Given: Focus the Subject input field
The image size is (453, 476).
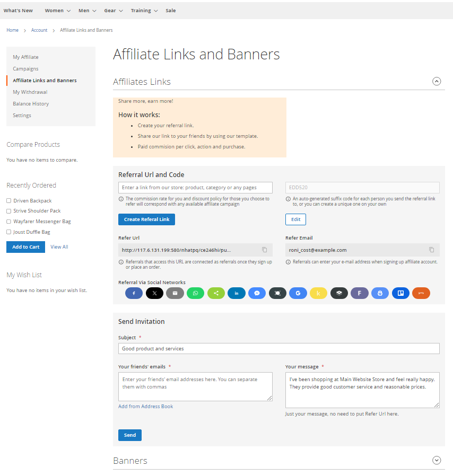Looking at the screenshot, I should pos(278,349).
